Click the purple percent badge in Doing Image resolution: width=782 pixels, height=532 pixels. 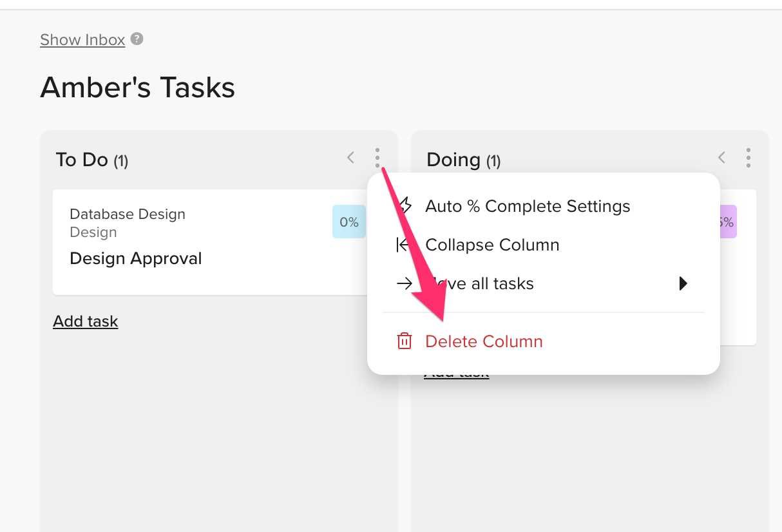pyautogui.click(x=728, y=222)
